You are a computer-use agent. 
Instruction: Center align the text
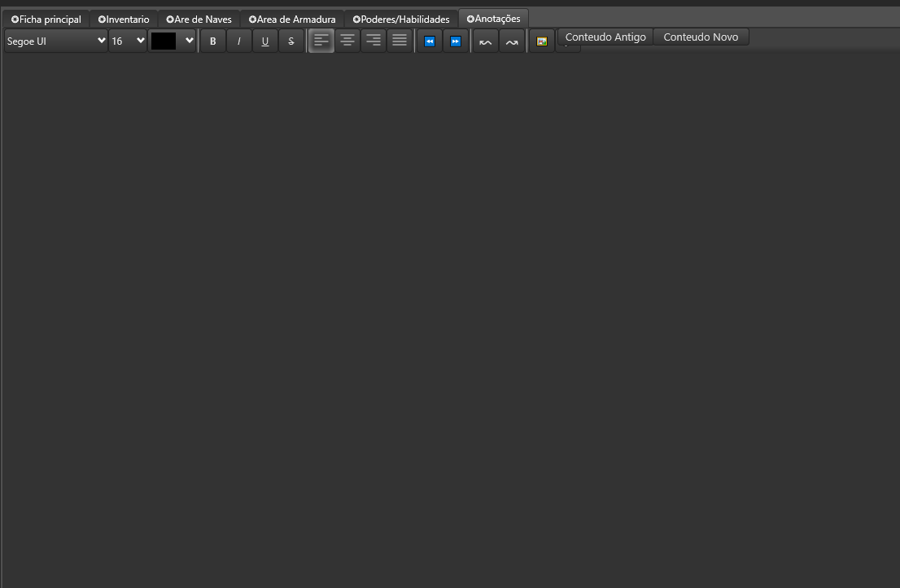click(347, 41)
